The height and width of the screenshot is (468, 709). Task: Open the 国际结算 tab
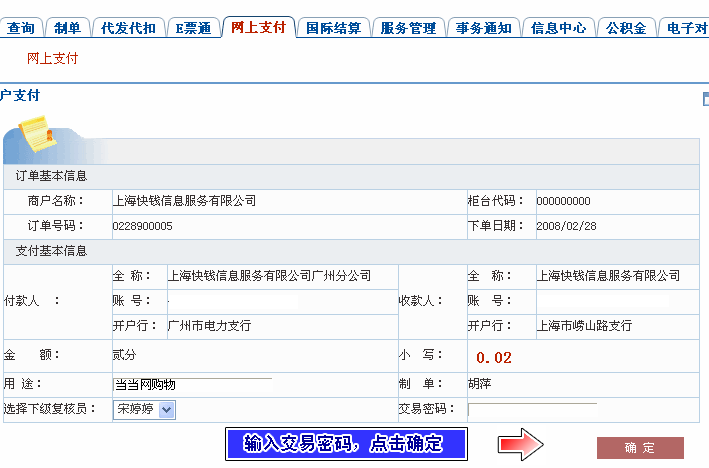(334, 28)
